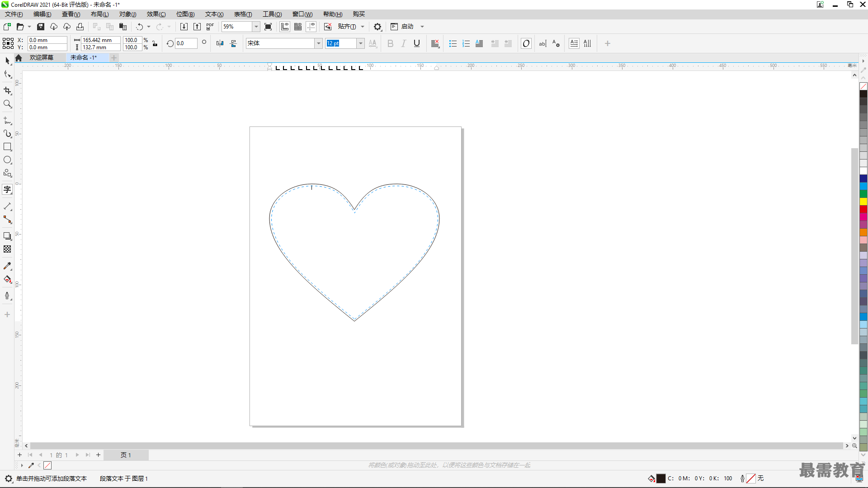This screenshot has width=868, height=488.
Task: Expand the Open file dropdown arrow
Action: point(29,27)
